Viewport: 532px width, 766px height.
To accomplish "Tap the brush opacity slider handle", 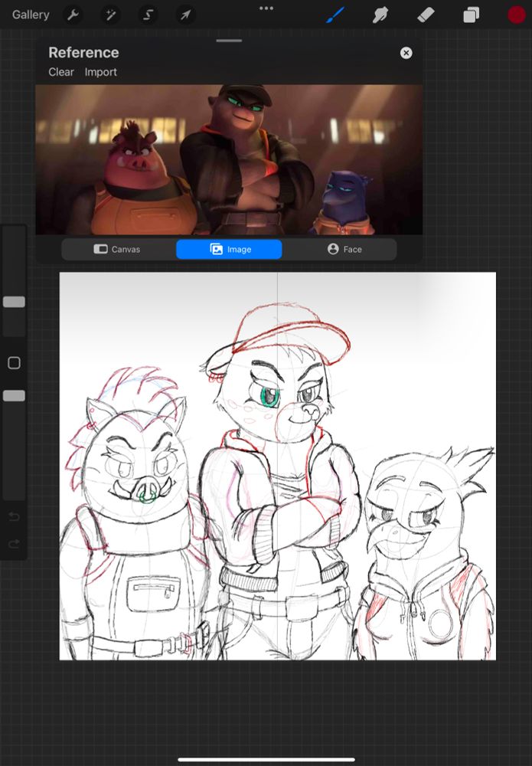I will pyautogui.click(x=14, y=396).
